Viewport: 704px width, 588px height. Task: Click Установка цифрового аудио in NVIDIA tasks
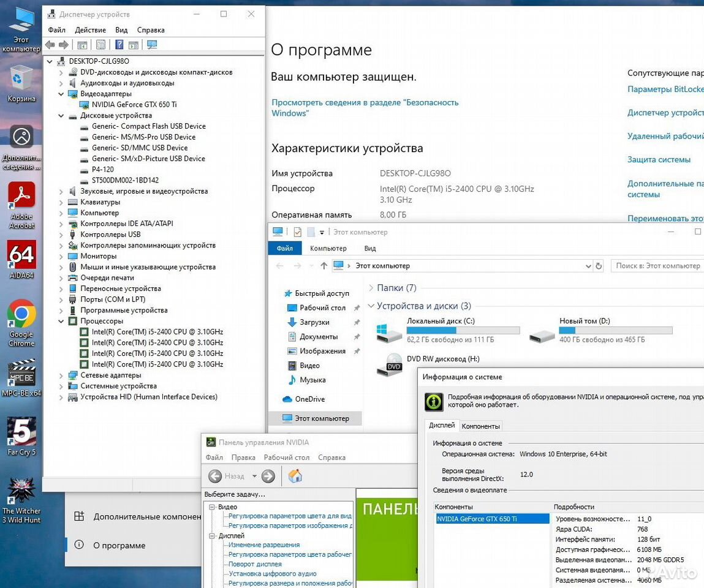273,573
